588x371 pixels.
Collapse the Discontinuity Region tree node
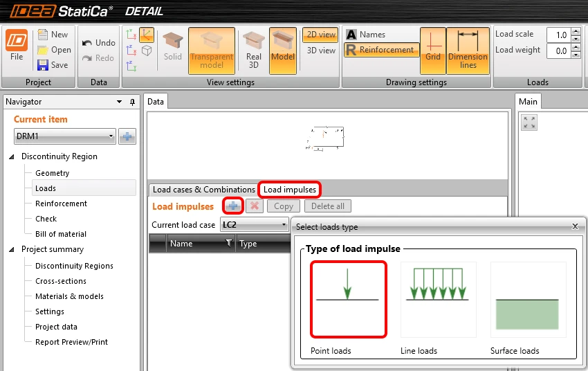click(x=12, y=156)
